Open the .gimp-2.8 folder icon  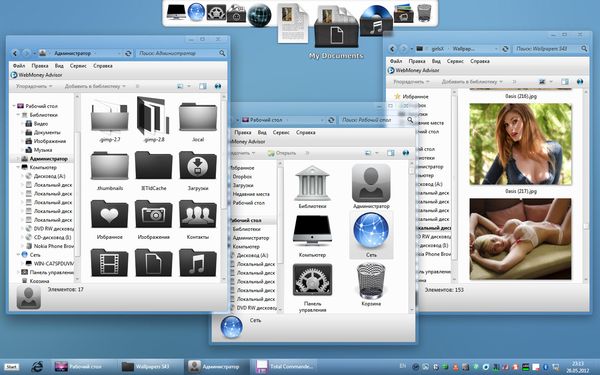point(153,119)
